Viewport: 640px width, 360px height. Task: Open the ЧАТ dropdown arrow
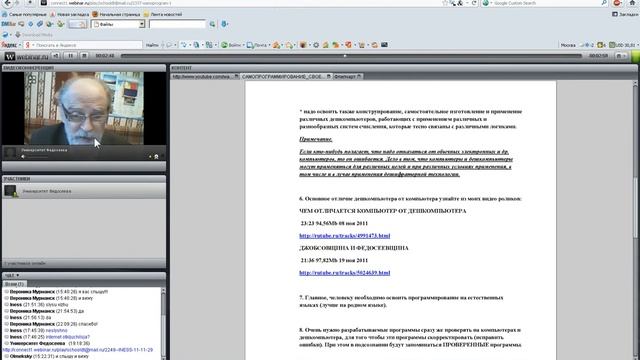point(18,276)
